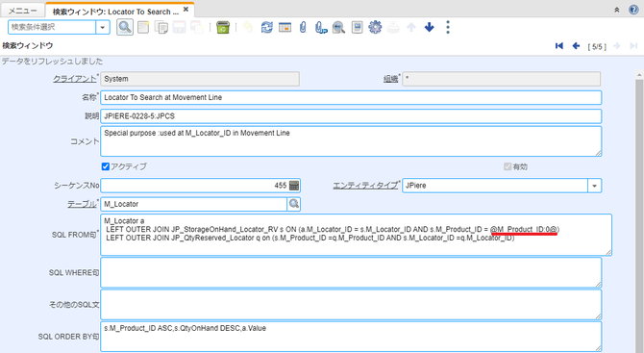Click the SQL FROM句 text area resize handle
The width and height of the screenshot is (644, 353).
(x=608, y=253)
